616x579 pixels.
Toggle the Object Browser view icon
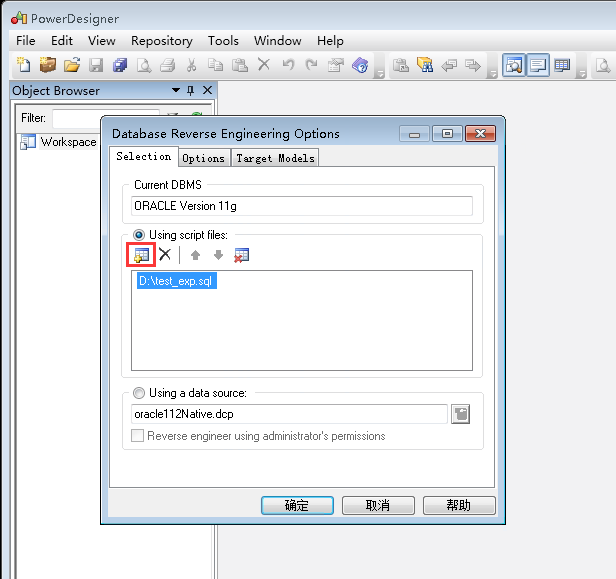pyautogui.click(x=514, y=65)
